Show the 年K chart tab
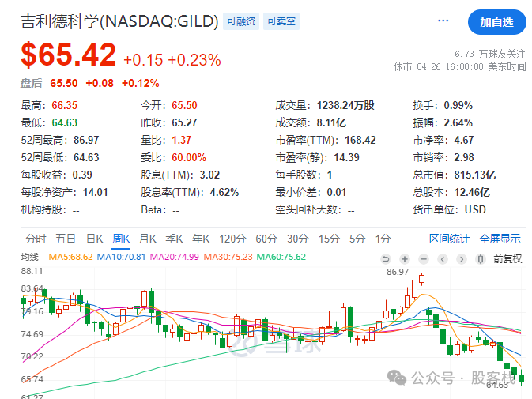Viewport: 532px width, 399px height. pyautogui.click(x=201, y=239)
